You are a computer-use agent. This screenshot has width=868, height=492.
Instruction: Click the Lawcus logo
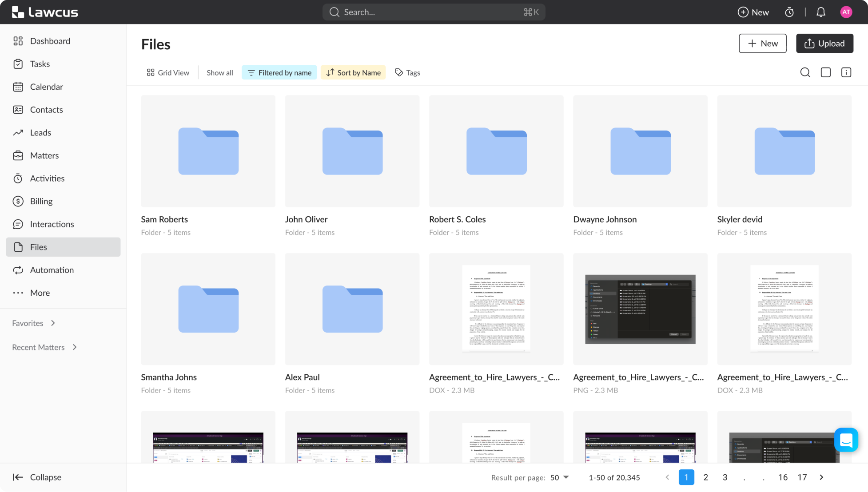tap(45, 12)
